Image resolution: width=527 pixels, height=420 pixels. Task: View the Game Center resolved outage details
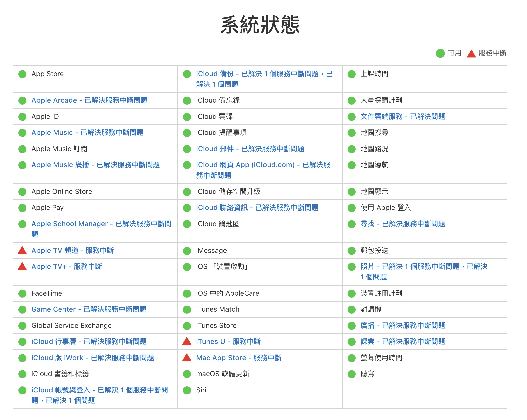tap(89, 309)
